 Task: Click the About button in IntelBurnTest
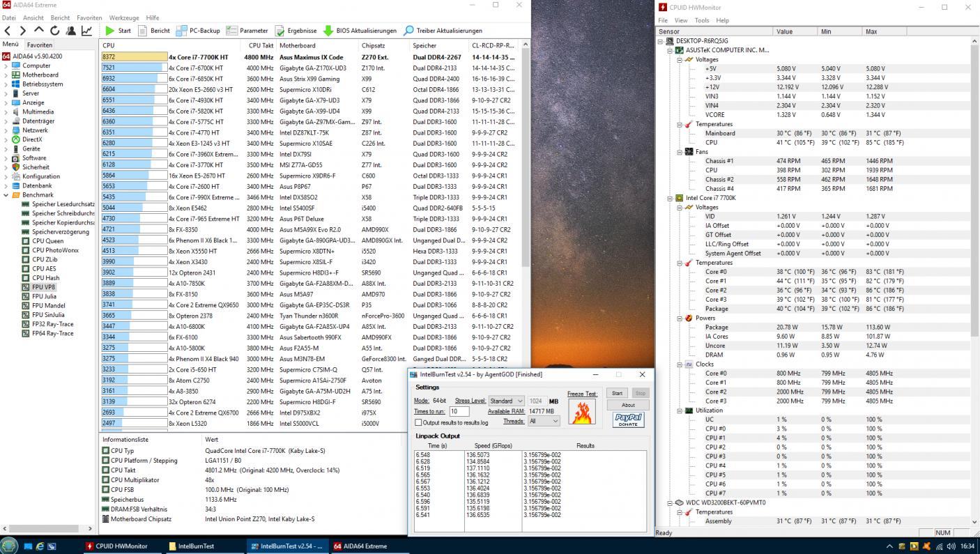(x=628, y=405)
